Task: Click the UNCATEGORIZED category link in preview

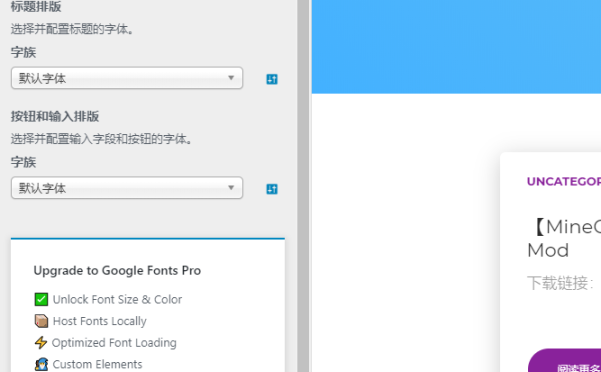Action: [564, 182]
